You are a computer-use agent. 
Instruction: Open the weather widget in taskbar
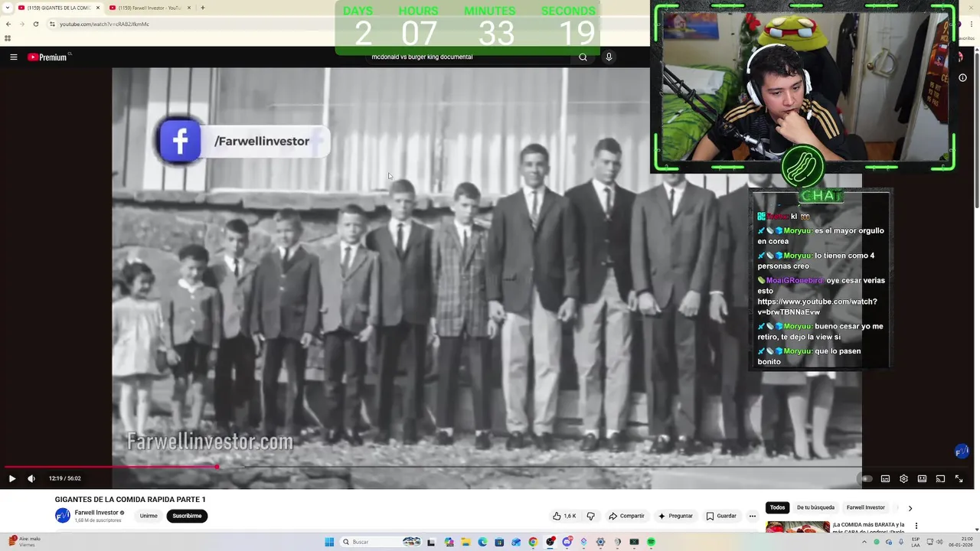click(24, 542)
